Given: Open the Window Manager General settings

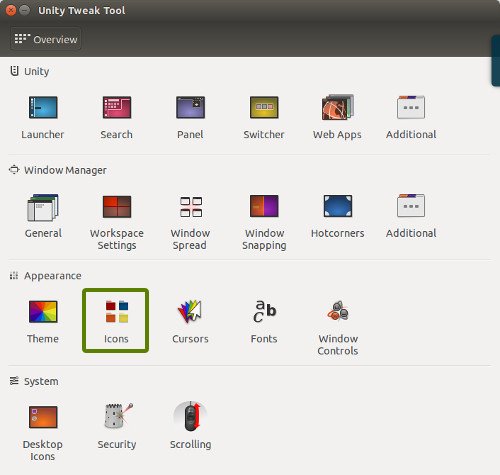Looking at the screenshot, I should tap(43, 207).
